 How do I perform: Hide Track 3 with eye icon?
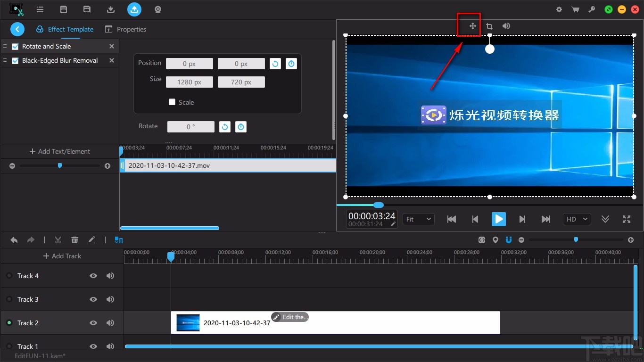93,299
